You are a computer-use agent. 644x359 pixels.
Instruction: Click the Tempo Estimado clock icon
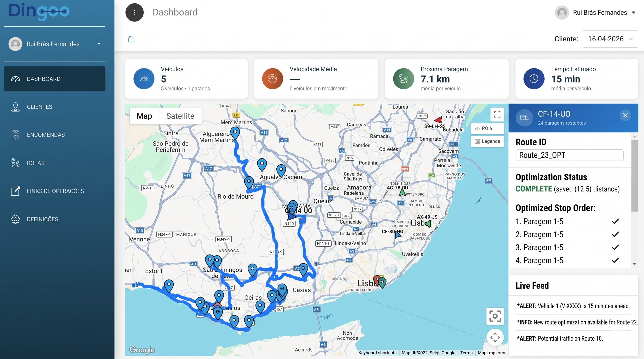(534, 79)
